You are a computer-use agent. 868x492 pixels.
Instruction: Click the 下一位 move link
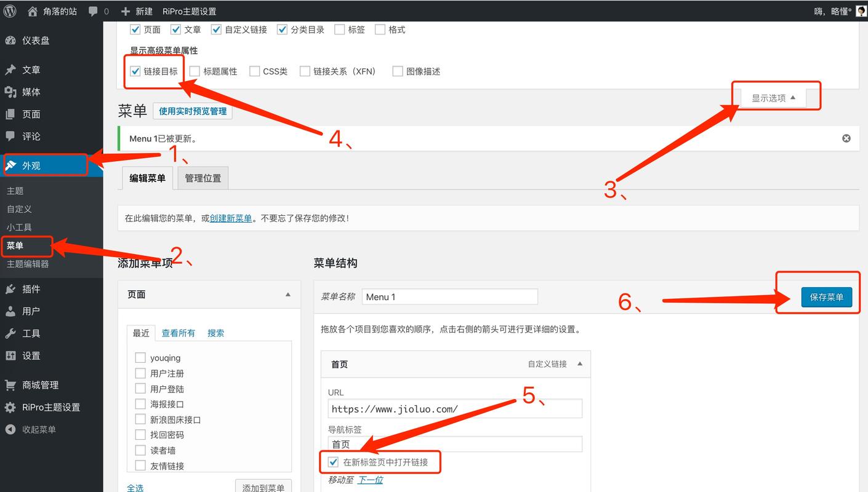371,480
